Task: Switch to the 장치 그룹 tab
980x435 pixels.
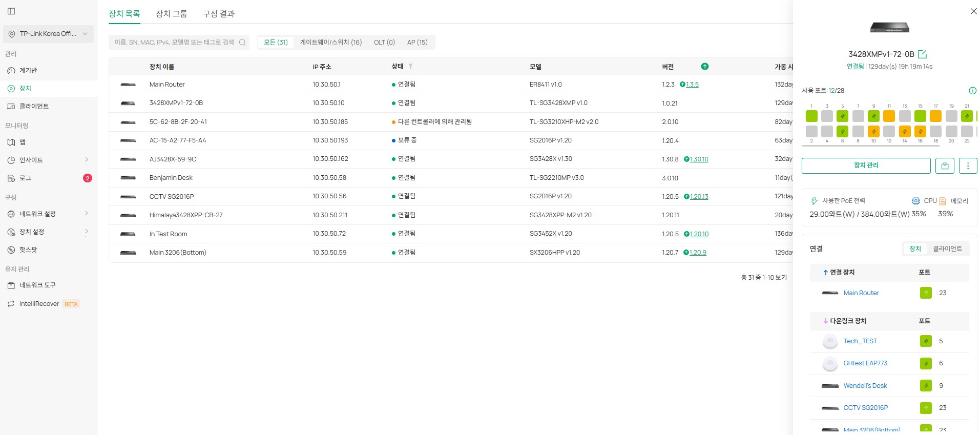Action: tap(171, 14)
